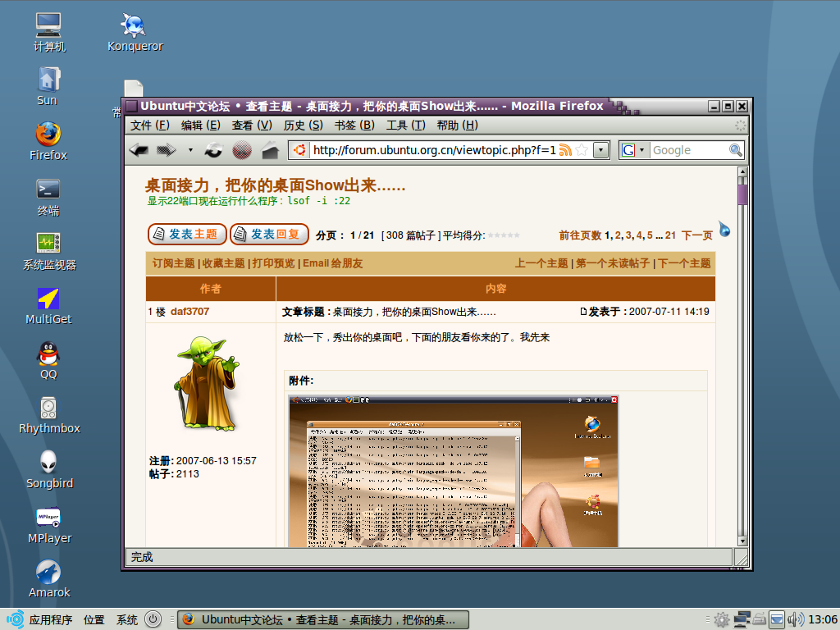Click the address bar URL field
This screenshot has height=630, width=840.
pyautogui.click(x=434, y=150)
